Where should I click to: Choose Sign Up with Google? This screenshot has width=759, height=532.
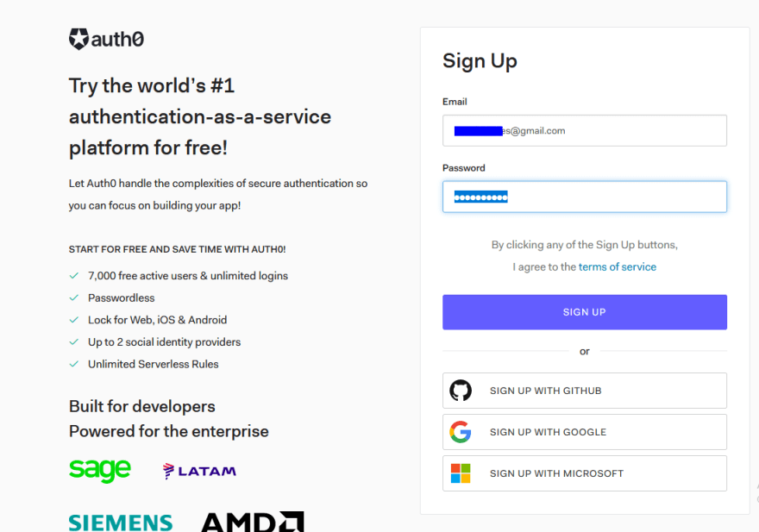click(x=584, y=432)
